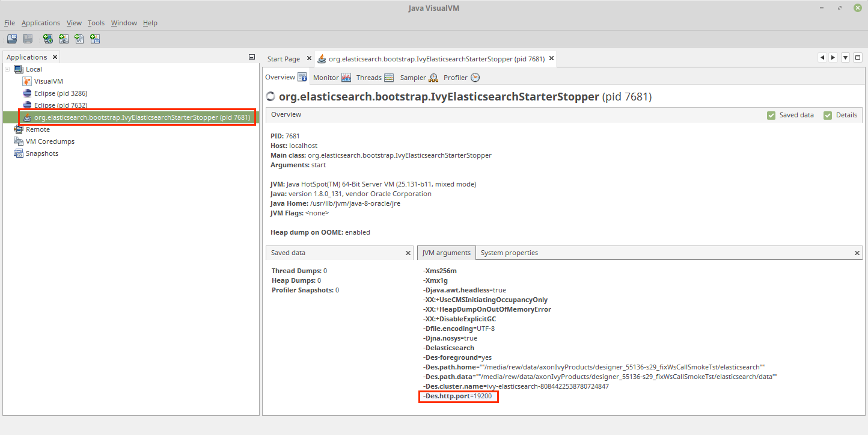Open the Threads tab
The height and width of the screenshot is (435, 868).
374,78
